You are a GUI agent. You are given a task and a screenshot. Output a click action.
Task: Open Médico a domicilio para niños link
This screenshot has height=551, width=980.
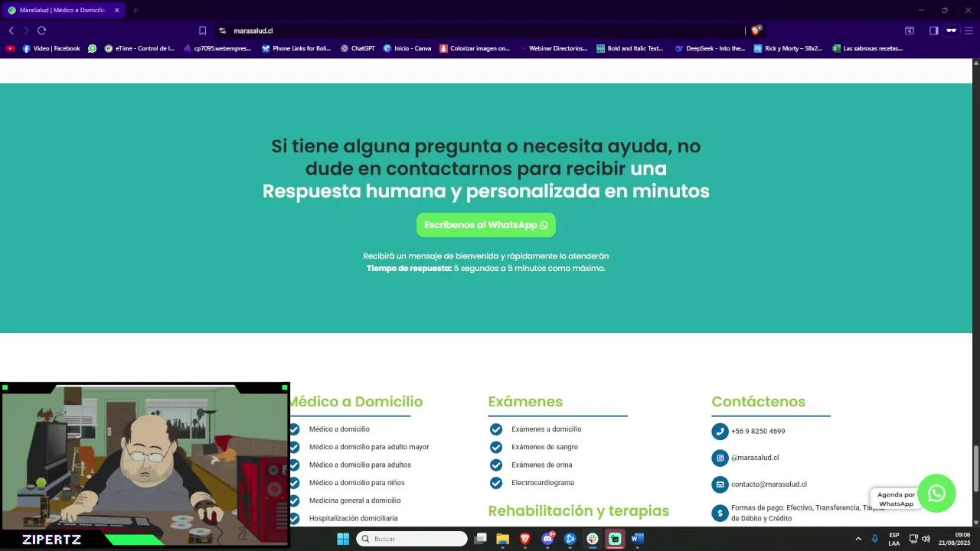tap(357, 483)
